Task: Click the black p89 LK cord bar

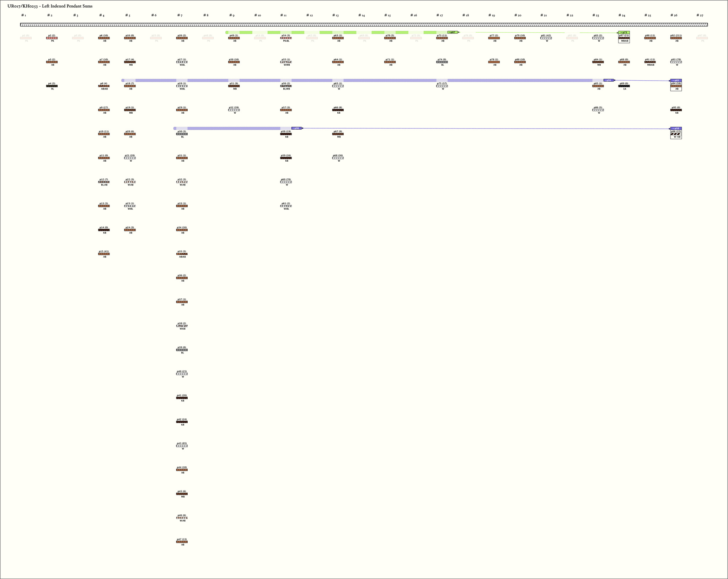Action: (x=624, y=86)
